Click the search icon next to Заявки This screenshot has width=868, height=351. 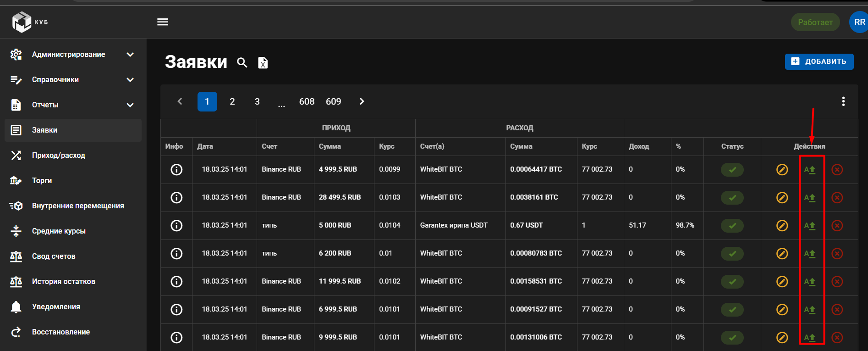click(x=242, y=62)
